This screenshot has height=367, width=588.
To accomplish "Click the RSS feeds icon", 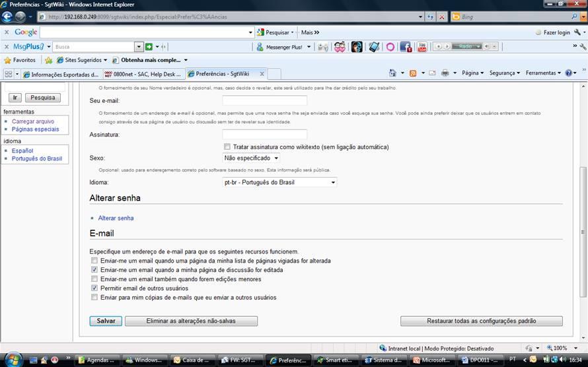I will pyautogui.click(x=413, y=73).
